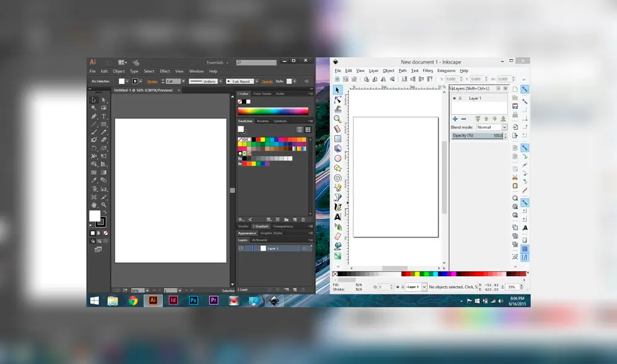Image resolution: width=617 pixels, height=364 pixels.
Task: Add a new layer with the plus button
Action: [455, 118]
